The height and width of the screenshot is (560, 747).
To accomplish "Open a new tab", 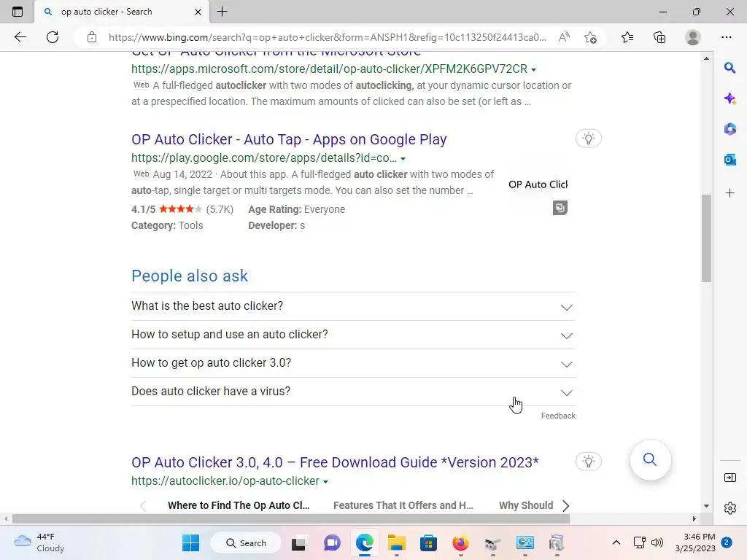I will tap(222, 12).
